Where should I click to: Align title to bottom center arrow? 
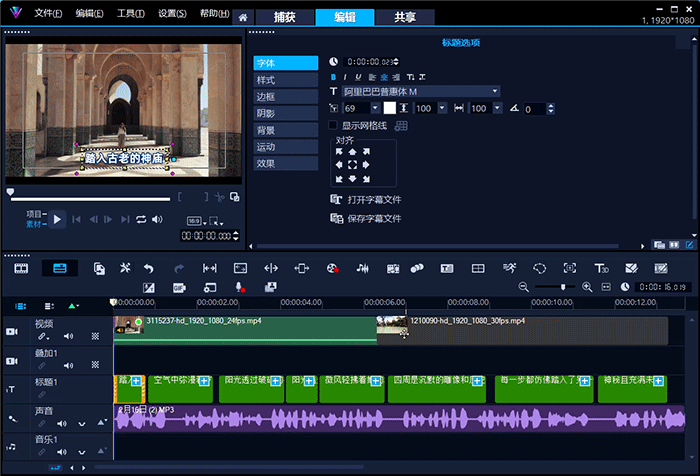click(x=352, y=179)
